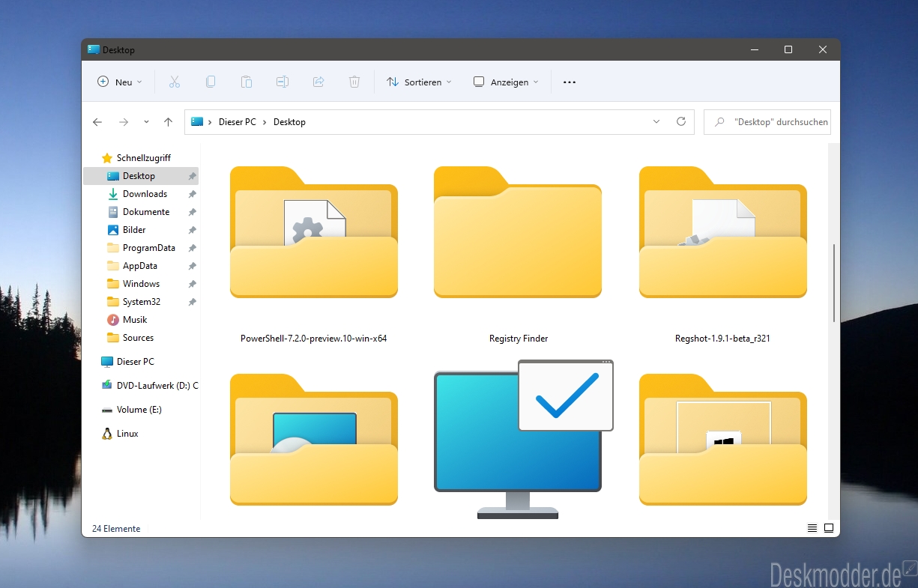The image size is (918, 588).
Task: Click Dieser PC in the address breadcrumb
Action: pyautogui.click(x=237, y=122)
